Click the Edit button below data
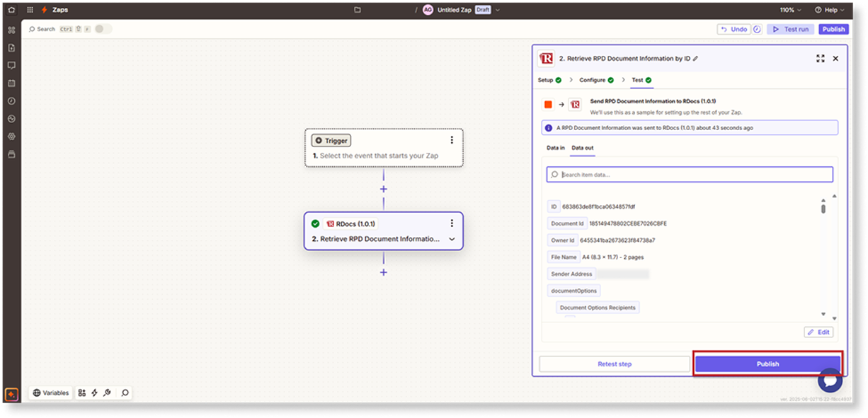This screenshot has height=418, width=868. click(818, 332)
